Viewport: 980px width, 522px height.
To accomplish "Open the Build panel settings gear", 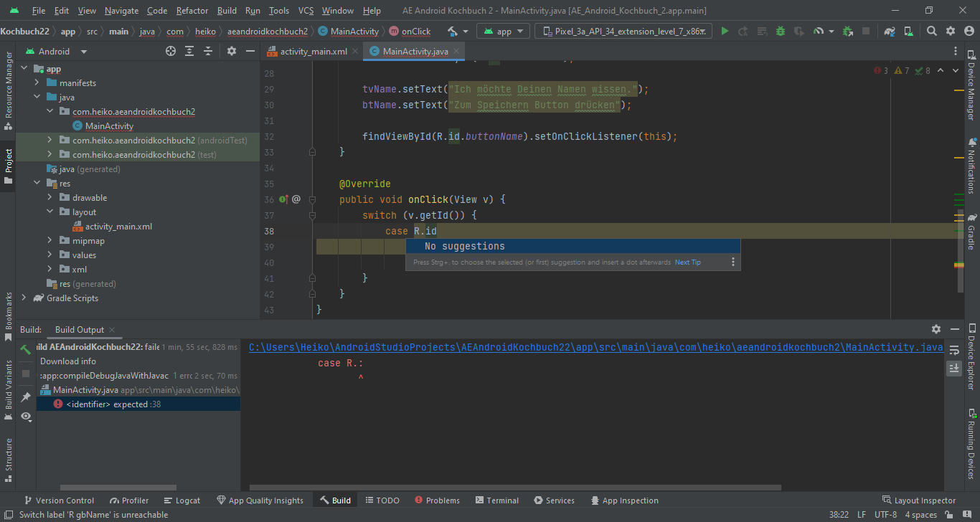I will (x=936, y=329).
